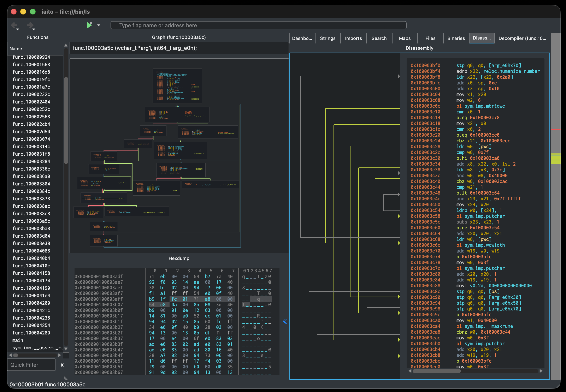Click the flag name or address field

point(258,25)
